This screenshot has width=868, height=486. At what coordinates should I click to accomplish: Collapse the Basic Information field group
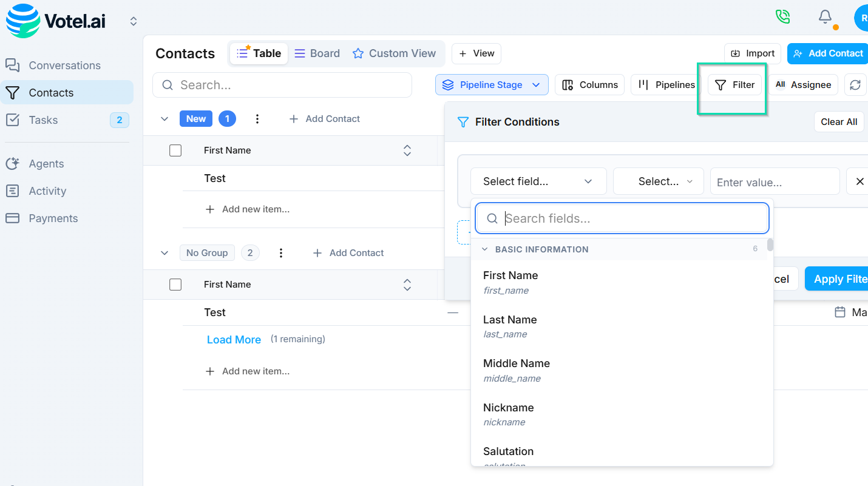[x=484, y=249]
